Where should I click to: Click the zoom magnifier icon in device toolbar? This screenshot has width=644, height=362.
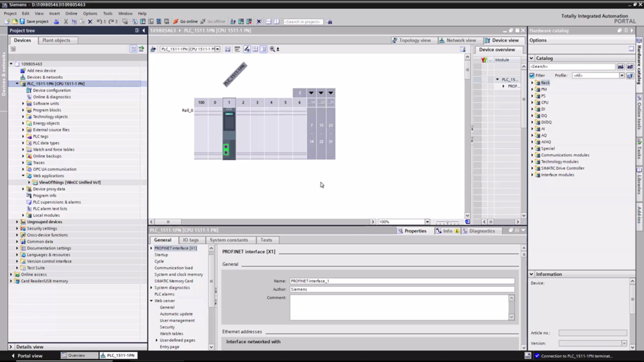pyautogui.click(x=272, y=49)
